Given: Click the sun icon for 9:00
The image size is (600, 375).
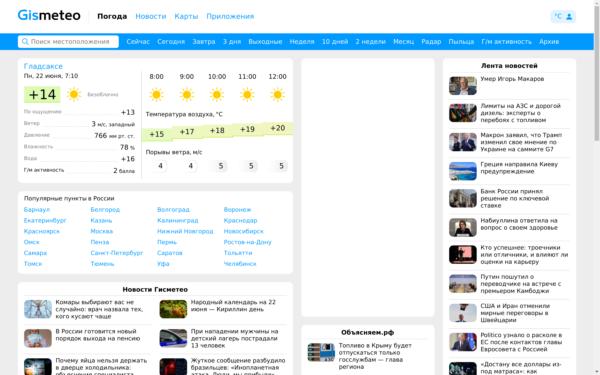Looking at the screenshot, I should [187, 94].
